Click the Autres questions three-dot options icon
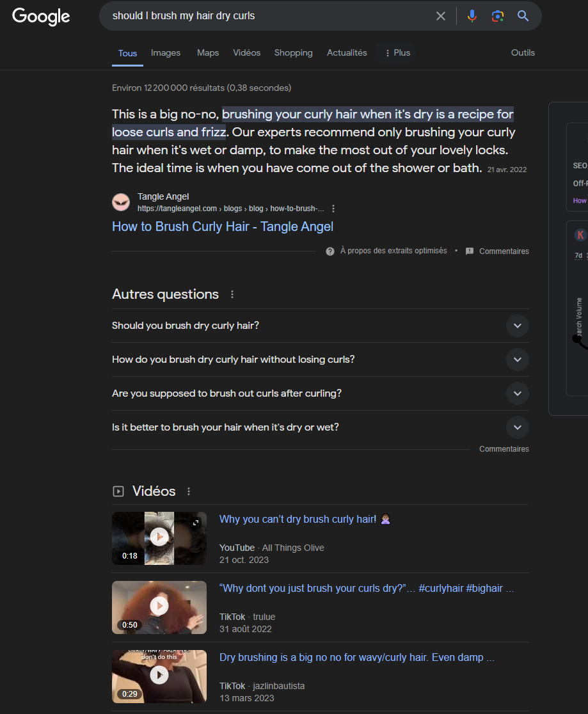This screenshot has height=714, width=588. click(232, 294)
